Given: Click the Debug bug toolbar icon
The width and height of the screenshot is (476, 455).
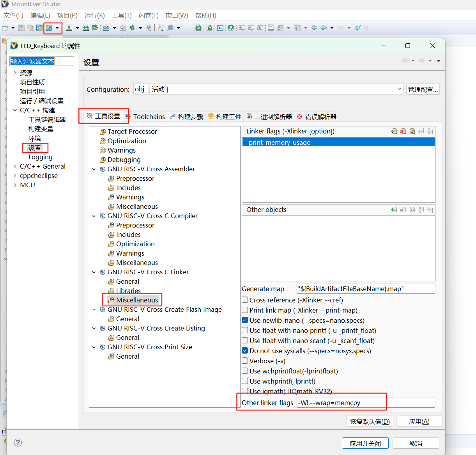Looking at the screenshot, I should pos(132,28).
